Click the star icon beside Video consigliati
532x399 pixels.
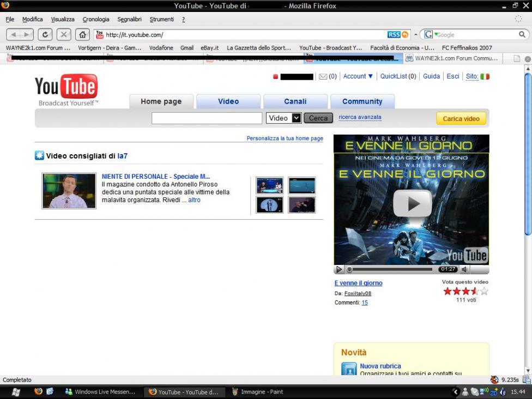point(39,156)
